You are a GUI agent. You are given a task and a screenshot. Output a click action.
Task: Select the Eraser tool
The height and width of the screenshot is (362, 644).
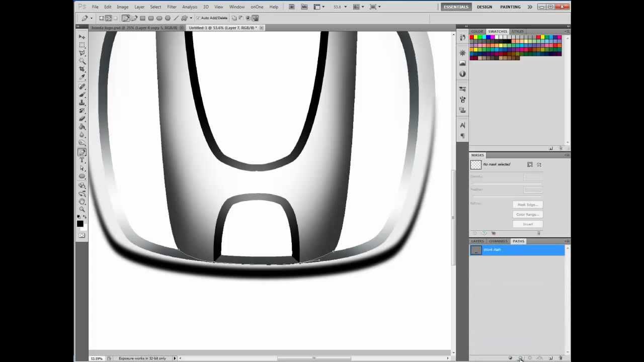[82, 119]
